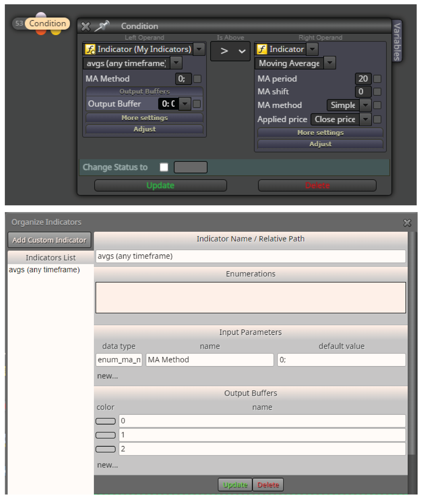Expand Adjust under Right Operand
422x504 pixels.
click(320, 144)
